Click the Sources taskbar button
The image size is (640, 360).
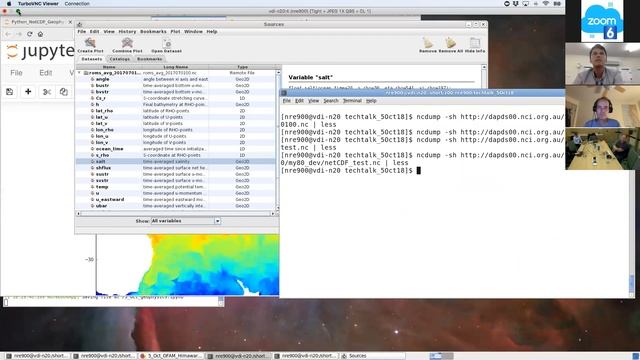(373, 356)
